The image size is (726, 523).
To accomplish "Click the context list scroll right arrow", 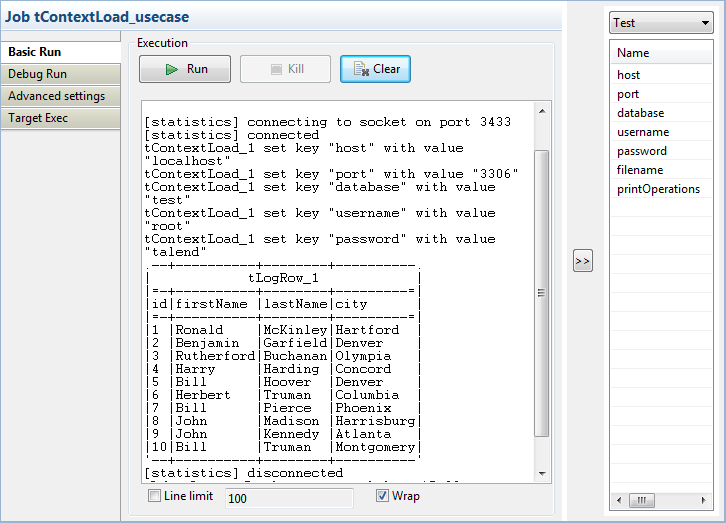I will pyautogui.click(x=704, y=500).
